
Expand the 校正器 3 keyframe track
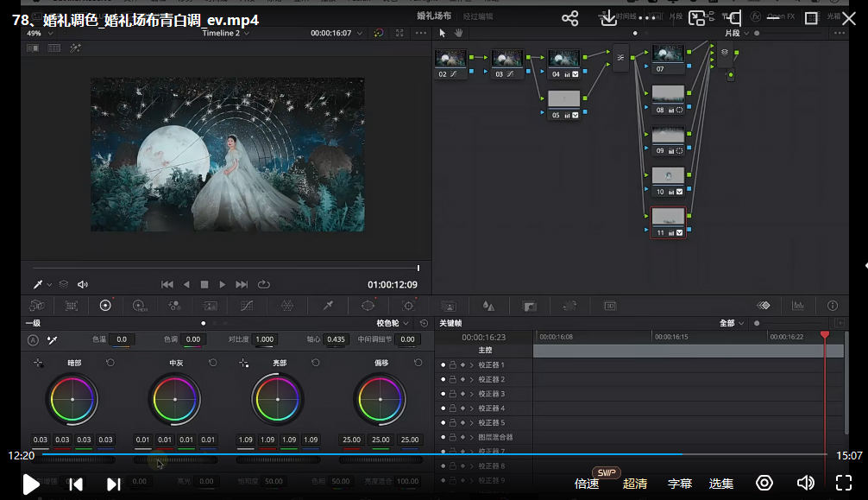[471, 394]
